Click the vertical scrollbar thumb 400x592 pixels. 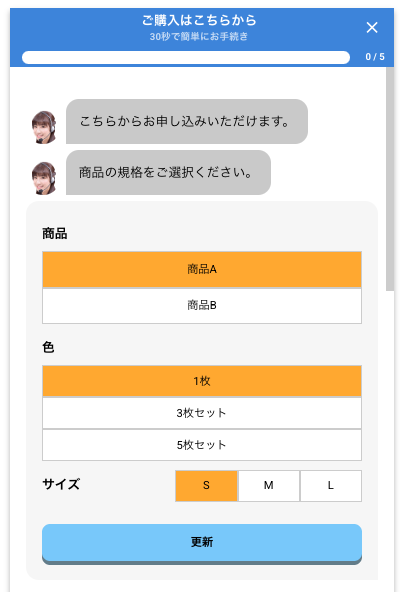tap(389, 179)
